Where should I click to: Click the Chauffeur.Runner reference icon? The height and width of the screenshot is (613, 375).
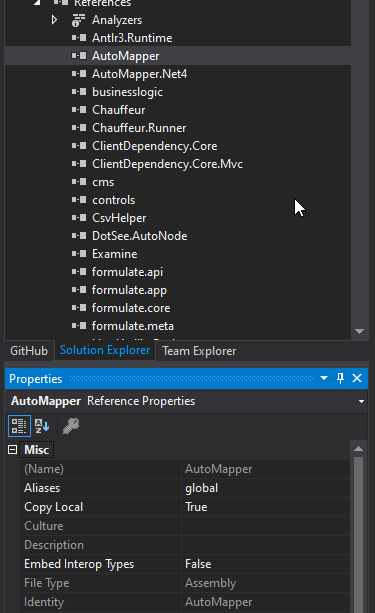79,128
